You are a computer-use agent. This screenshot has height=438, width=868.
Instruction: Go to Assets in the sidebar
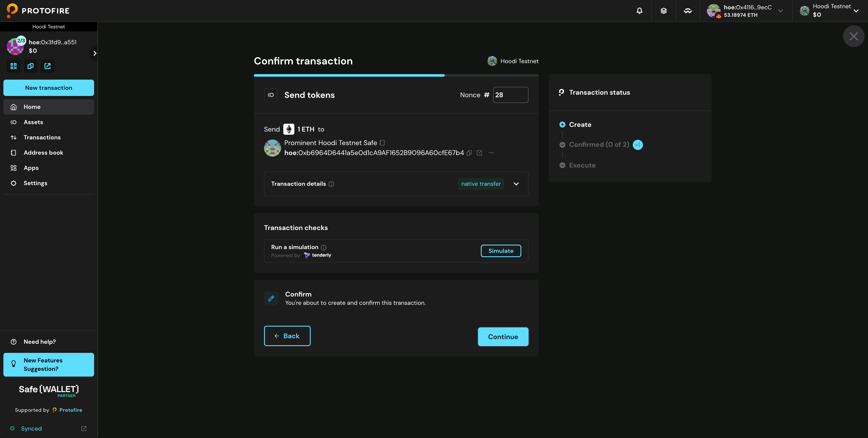(x=33, y=122)
